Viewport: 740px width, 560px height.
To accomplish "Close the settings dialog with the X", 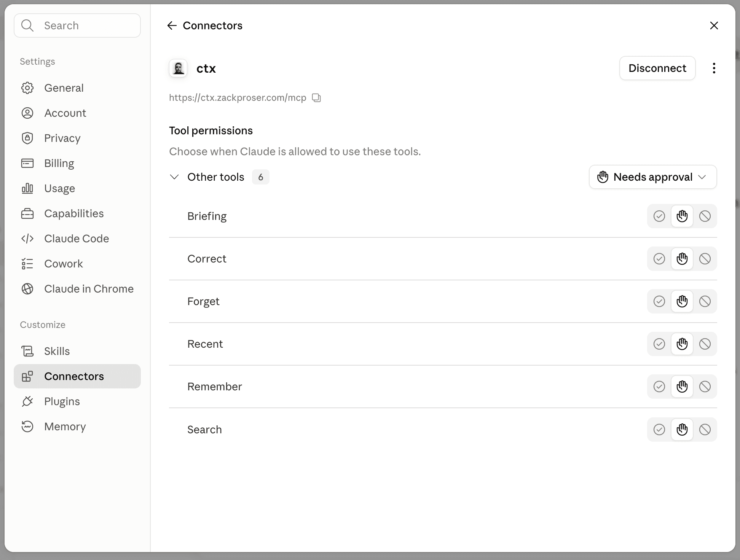I will click(714, 25).
